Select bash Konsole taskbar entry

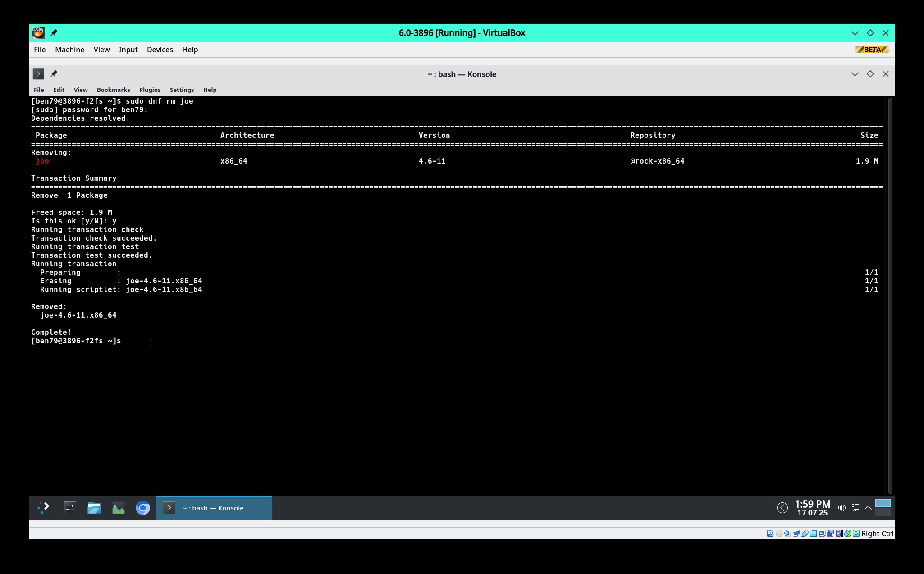[x=214, y=508]
